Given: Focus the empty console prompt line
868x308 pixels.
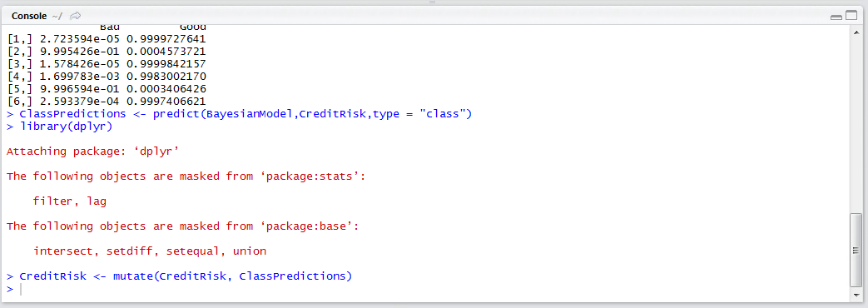Looking at the screenshot, I should pos(434,289).
